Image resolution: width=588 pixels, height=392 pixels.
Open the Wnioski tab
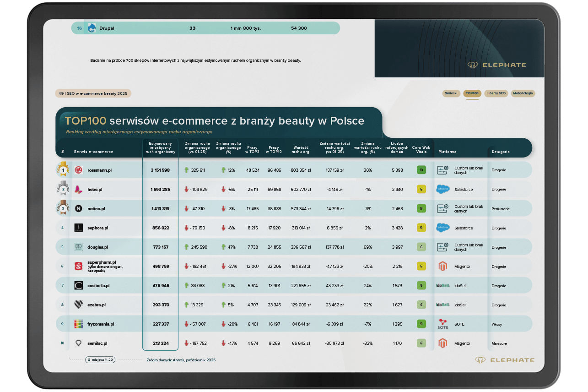tap(451, 93)
